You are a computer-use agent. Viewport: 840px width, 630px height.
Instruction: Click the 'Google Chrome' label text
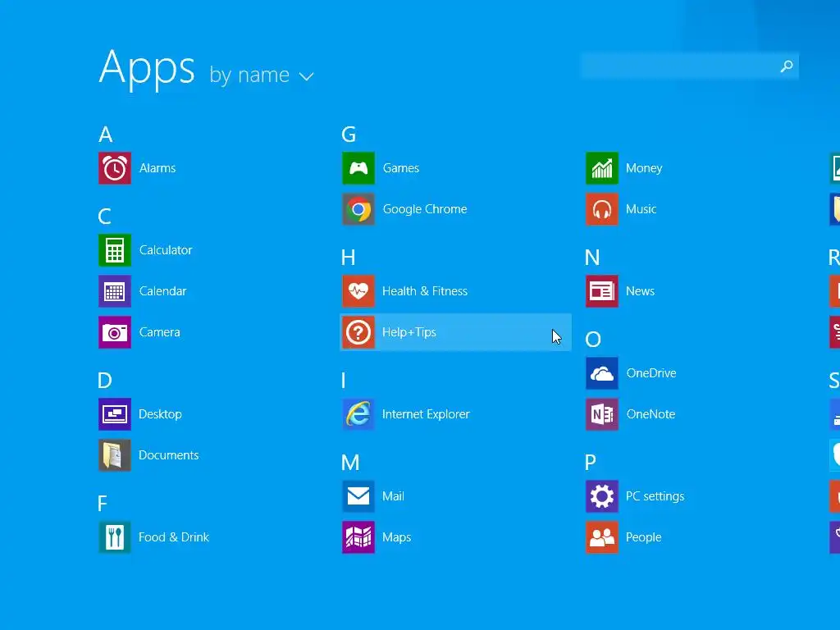point(425,209)
